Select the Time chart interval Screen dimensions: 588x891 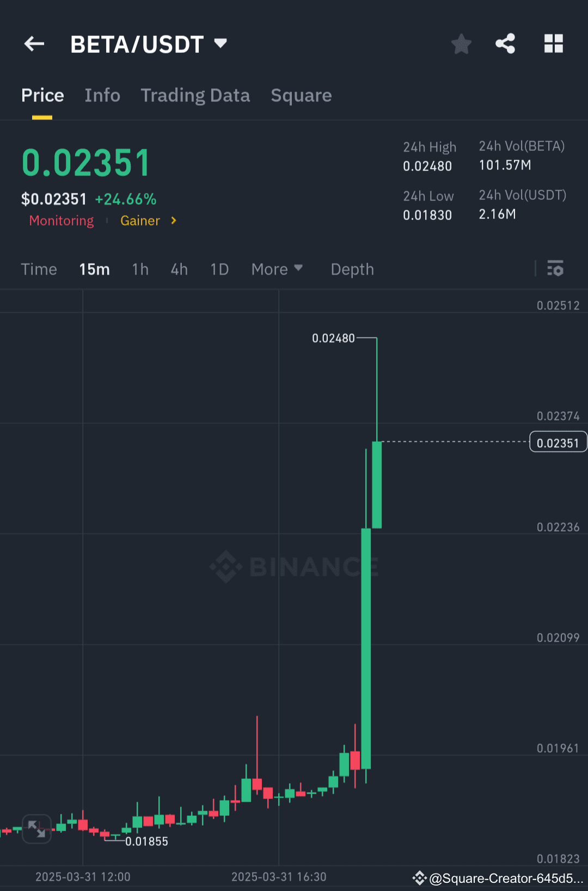pyautogui.click(x=39, y=269)
